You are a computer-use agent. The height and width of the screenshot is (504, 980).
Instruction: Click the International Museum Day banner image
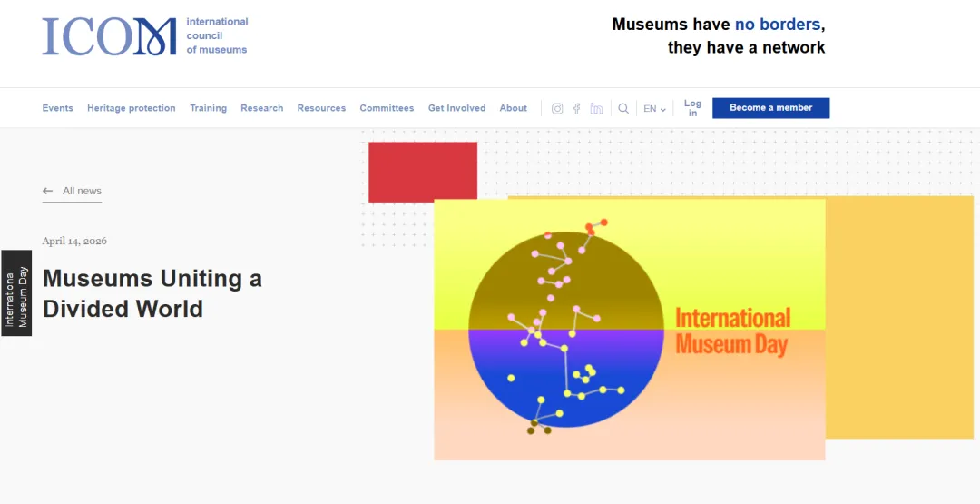[629, 329]
